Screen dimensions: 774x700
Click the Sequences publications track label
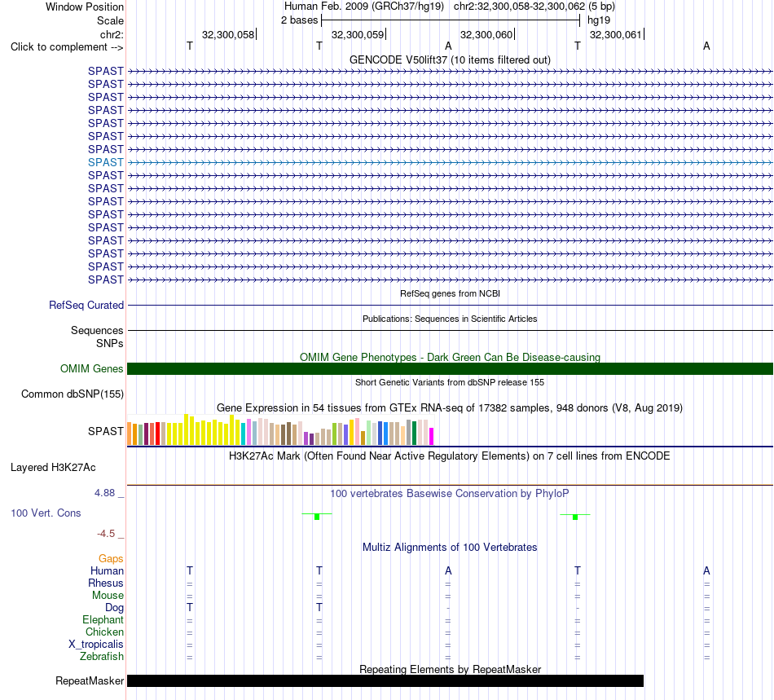pyautogui.click(x=97, y=330)
